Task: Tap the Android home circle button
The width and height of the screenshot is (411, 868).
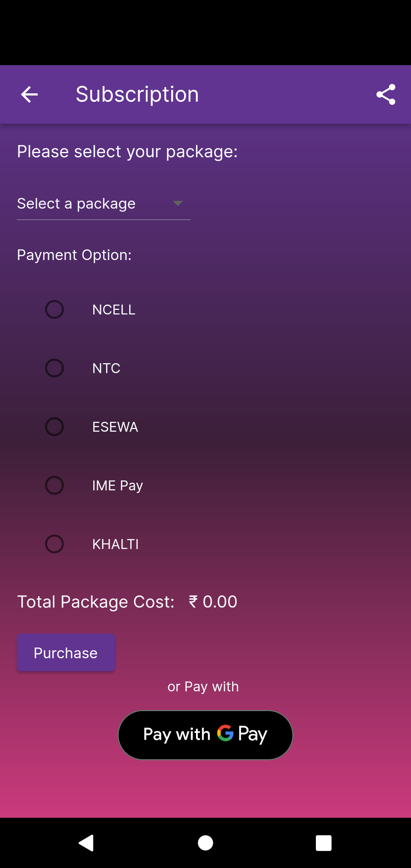Action: click(205, 842)
